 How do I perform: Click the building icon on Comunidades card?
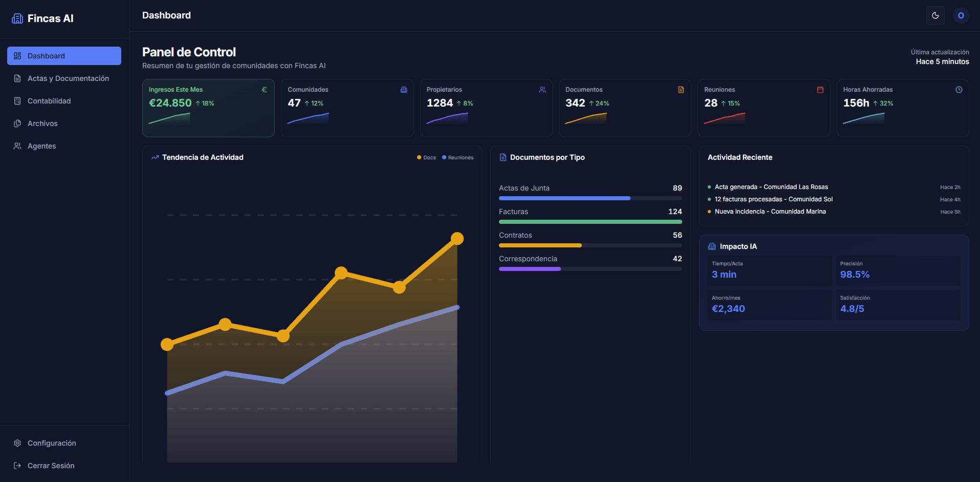(404, 90)
